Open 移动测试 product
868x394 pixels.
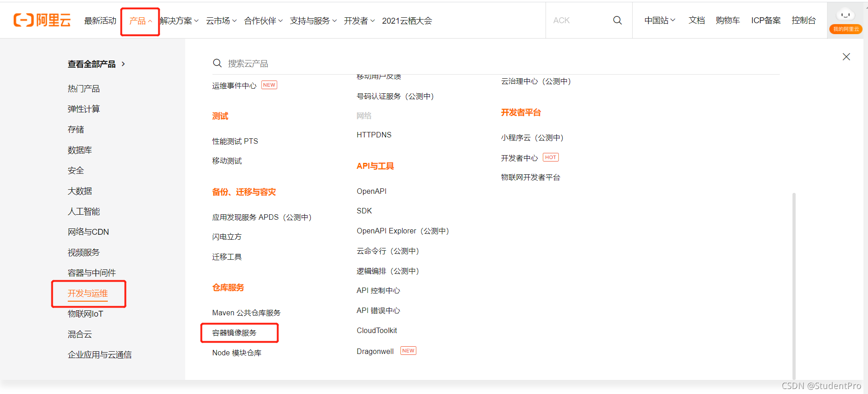[227, 161]
